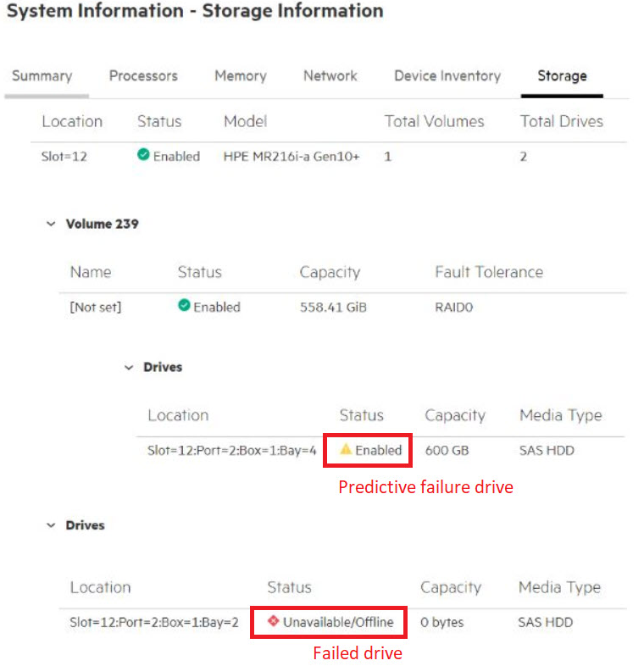Collapse the Drives list under Volume 239
The image size is (644, 666).
(x=129, y=368)
